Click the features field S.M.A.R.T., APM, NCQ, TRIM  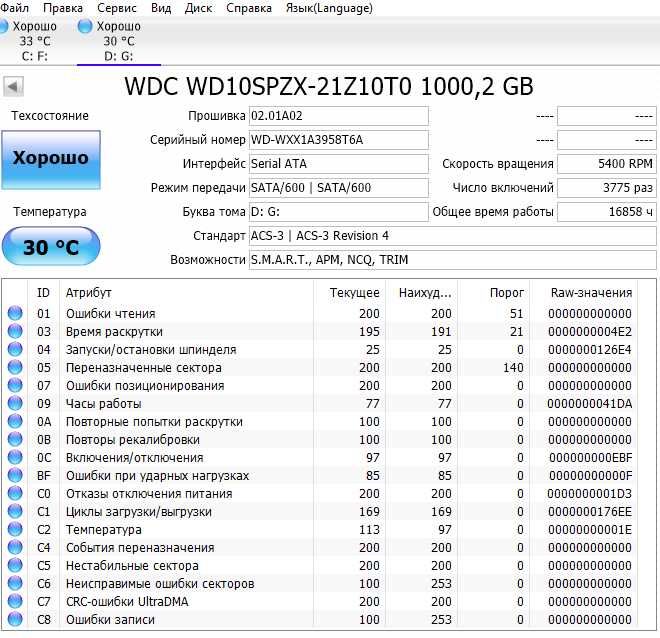pyautogui.click(x=452, y=260)
